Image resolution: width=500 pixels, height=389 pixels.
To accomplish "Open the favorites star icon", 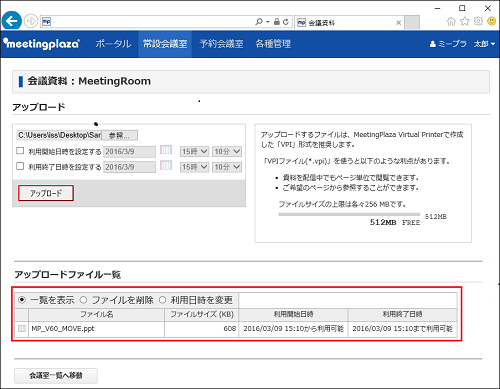I will coord(465,21).
